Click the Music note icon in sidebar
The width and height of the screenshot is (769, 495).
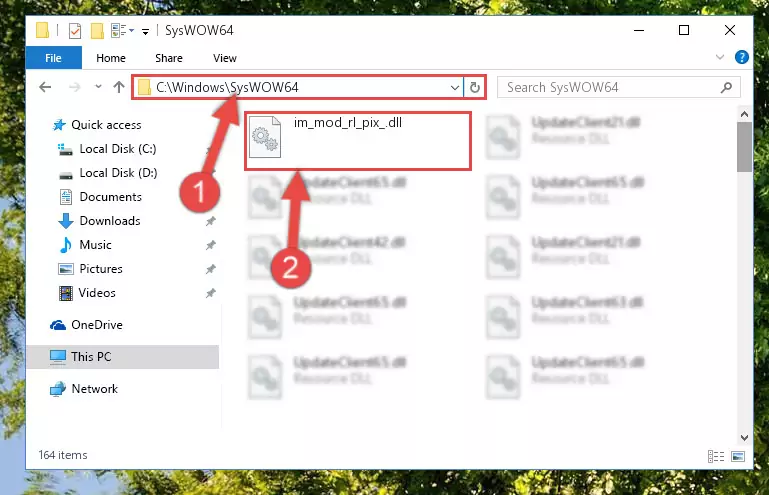66,245
